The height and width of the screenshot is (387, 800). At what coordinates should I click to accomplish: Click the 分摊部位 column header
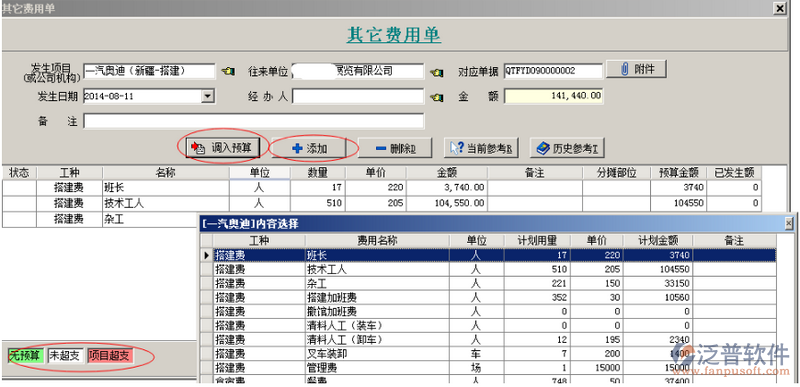pyautogui.click(x=616, y=173)
